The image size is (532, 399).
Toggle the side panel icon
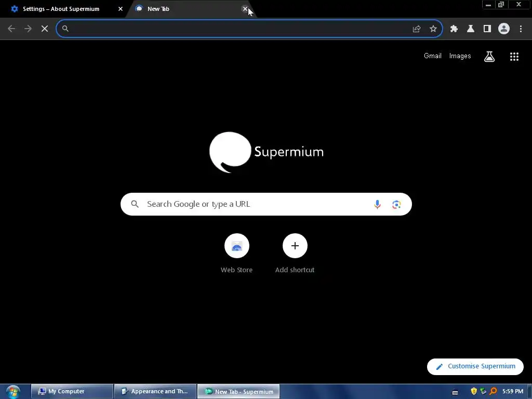(487, 29)
